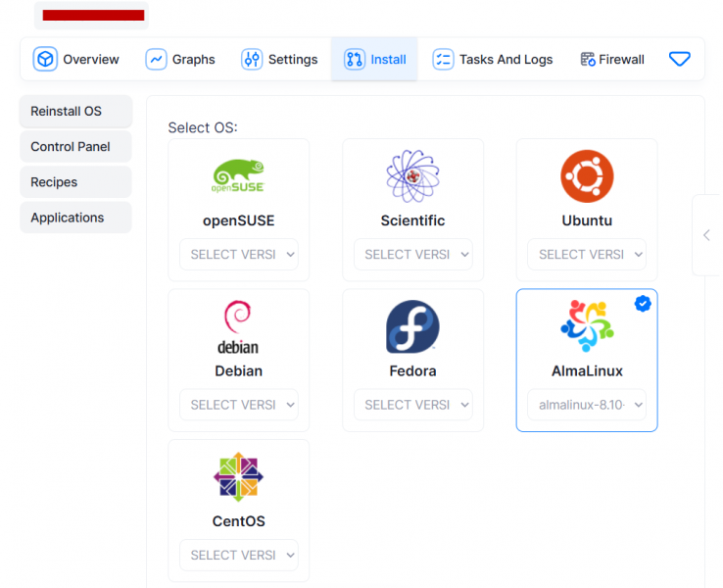This screenshot has height=588, width=723.
Task: Click the Ubuntu name label
Action: click(x=587, y=220)
